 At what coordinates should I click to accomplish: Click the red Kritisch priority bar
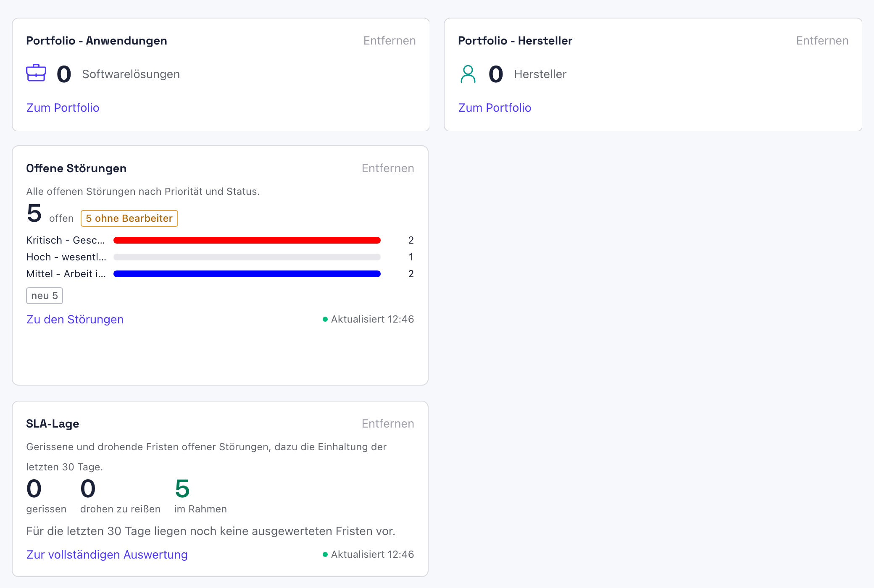247,240
